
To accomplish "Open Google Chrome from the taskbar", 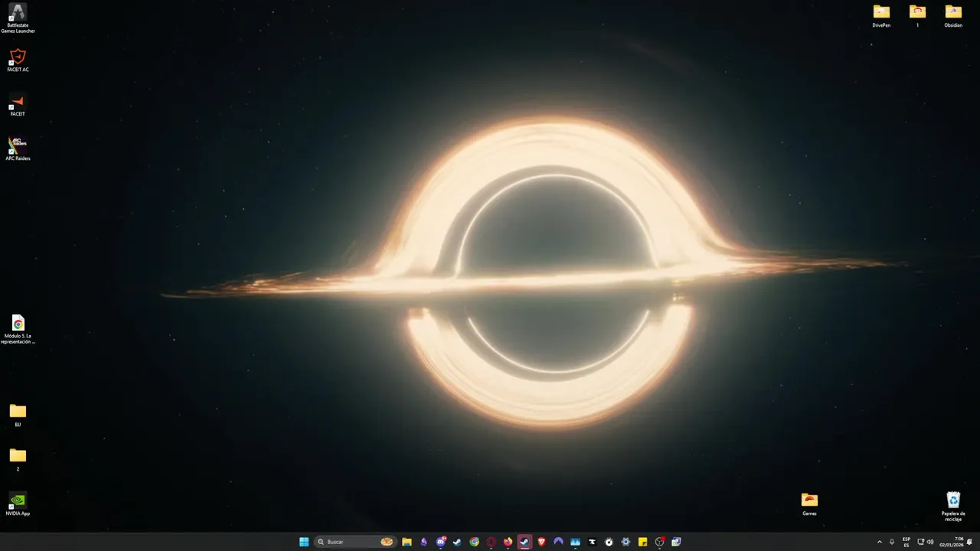I will pyautogui.click(x=474, y=542).
